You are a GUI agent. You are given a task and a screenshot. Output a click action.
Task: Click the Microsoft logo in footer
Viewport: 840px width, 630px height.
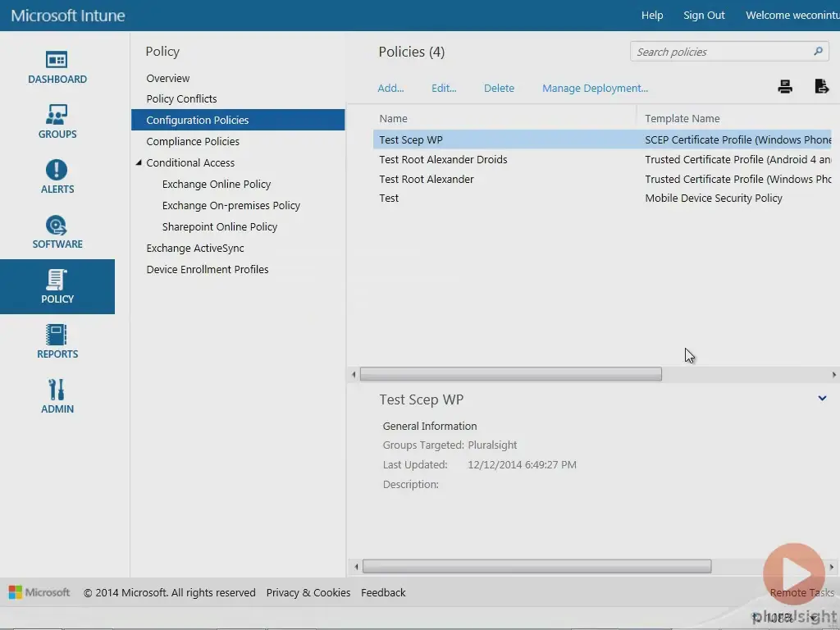39,592
